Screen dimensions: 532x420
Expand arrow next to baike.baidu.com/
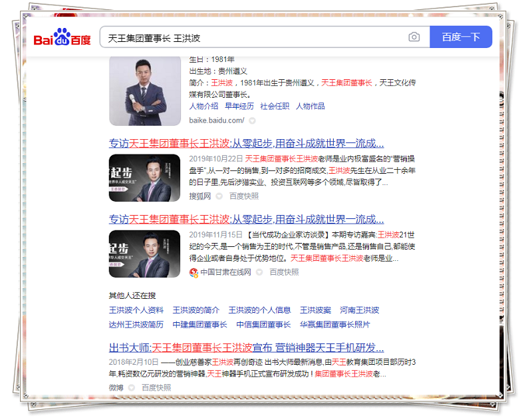253,120
